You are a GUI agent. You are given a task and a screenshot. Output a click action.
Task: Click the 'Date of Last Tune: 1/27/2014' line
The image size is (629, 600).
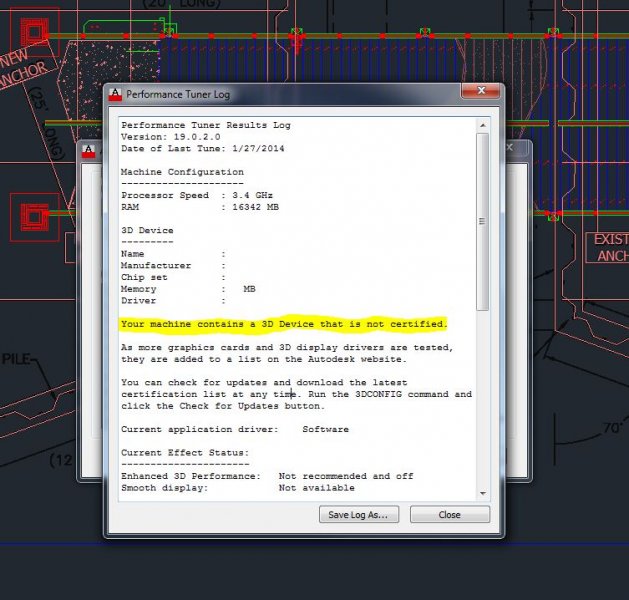click(203, 148)
